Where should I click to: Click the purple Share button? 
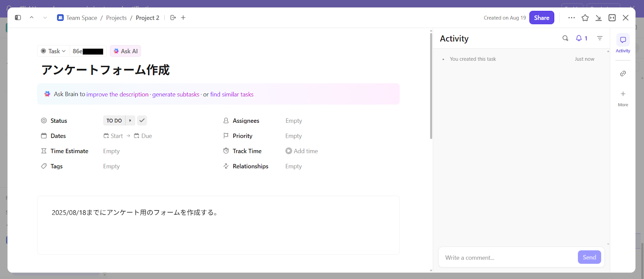(x=542, y=18)
